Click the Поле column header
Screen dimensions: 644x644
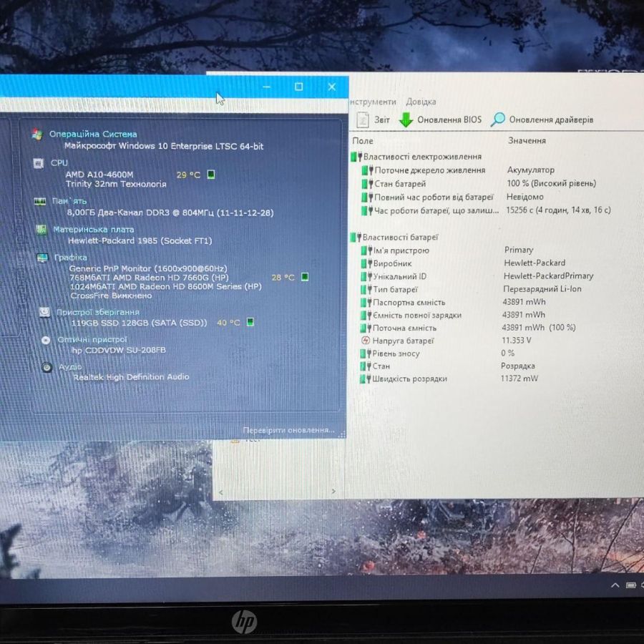point(363,140)
